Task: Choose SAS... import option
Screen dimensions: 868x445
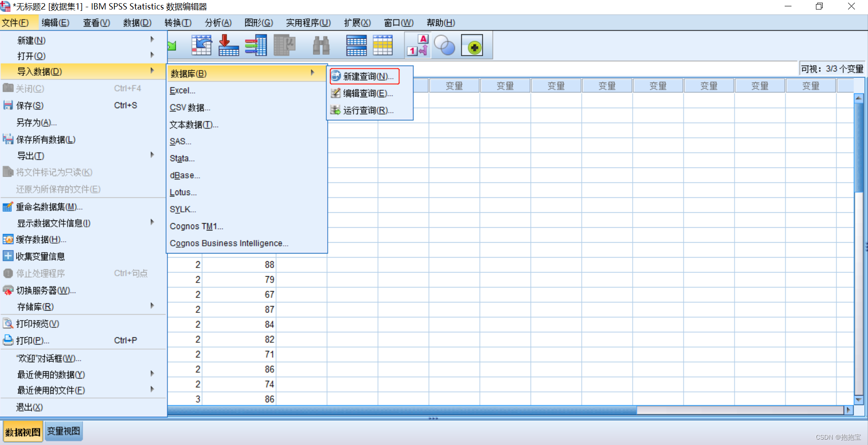Action: (x=247, y=142)
